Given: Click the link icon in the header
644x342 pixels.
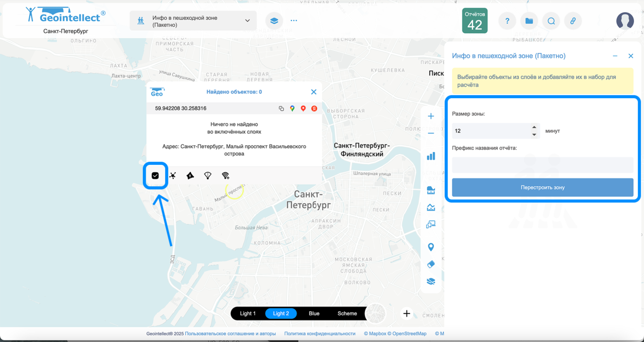Looking at the screenshot, I should coord(573,21).
